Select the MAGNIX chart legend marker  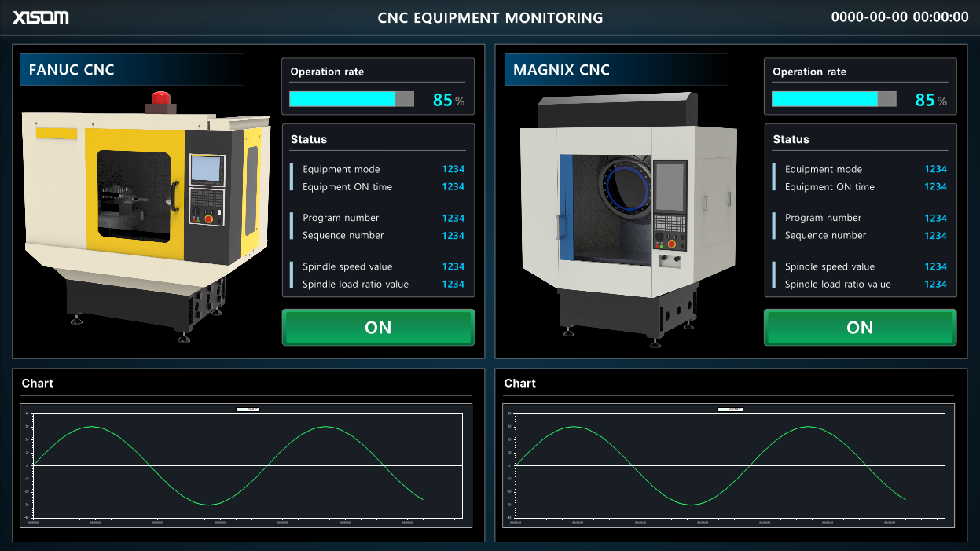730,410
